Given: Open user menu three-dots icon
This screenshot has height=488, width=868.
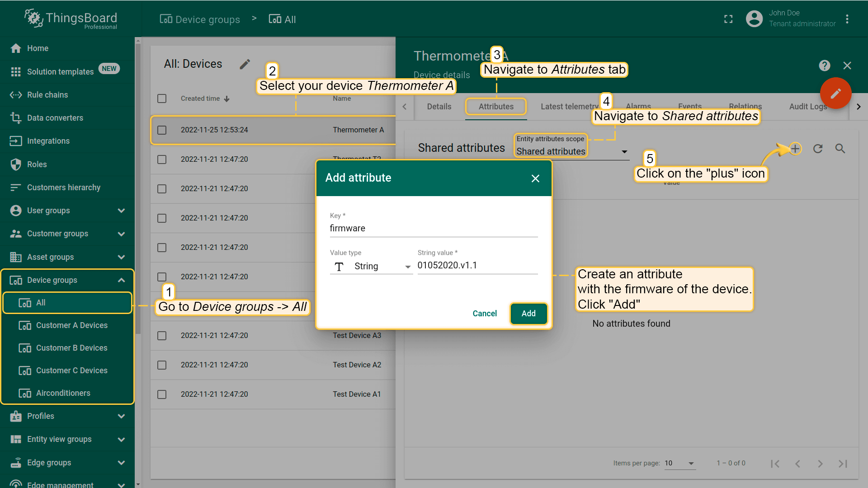Looking at the screenshot, I should coord(847,19).
